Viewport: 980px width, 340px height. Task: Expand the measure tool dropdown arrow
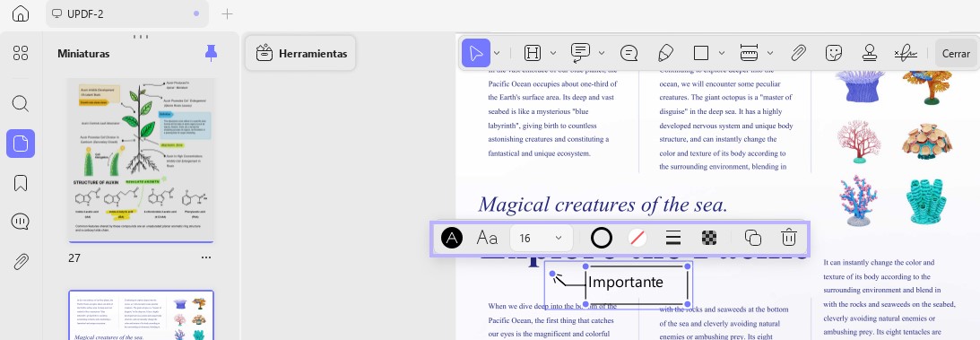point(770,53)
